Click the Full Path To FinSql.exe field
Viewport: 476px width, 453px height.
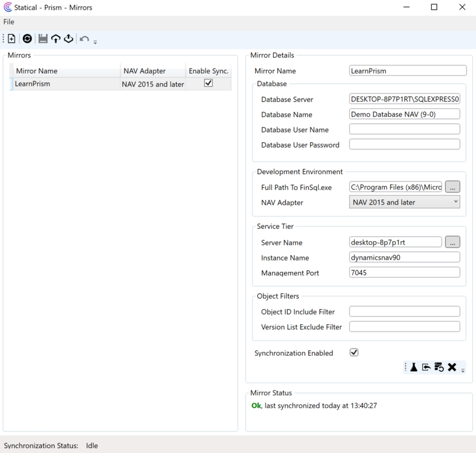[396, 187]
